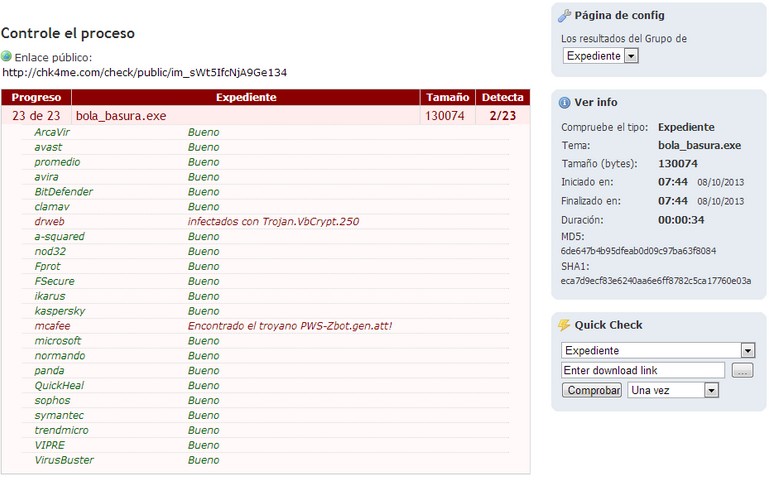Select the sophos scanner name
Image resolution: width=769 pixels, height=482 pixels.
click(52, 401)
